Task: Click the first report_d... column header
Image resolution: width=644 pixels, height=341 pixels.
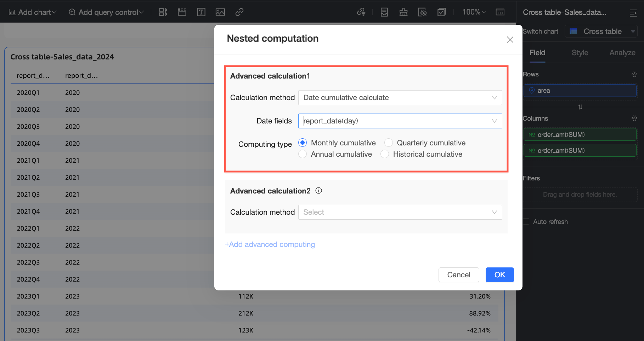Action: [x=33, y=76]
